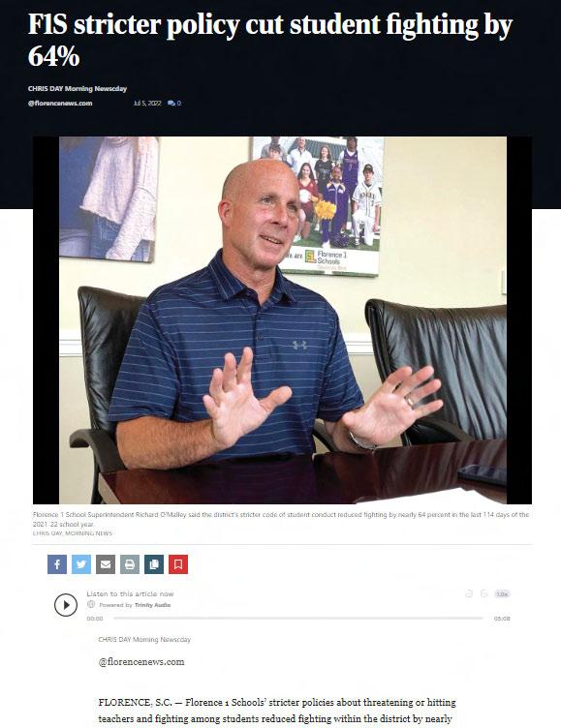Change playback speed 1.0x
The height and width of the screenshot is (728, 561).
(x=502, y=593)
